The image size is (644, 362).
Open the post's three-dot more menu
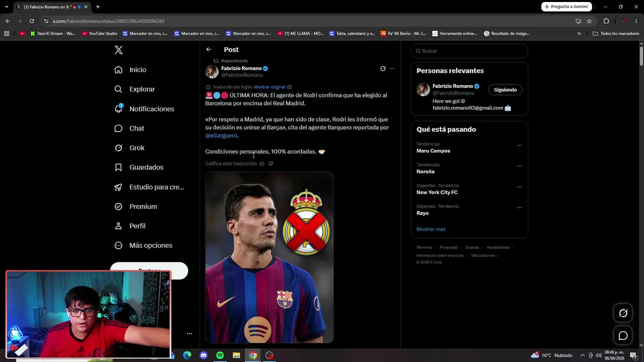[x=392, y=68]
